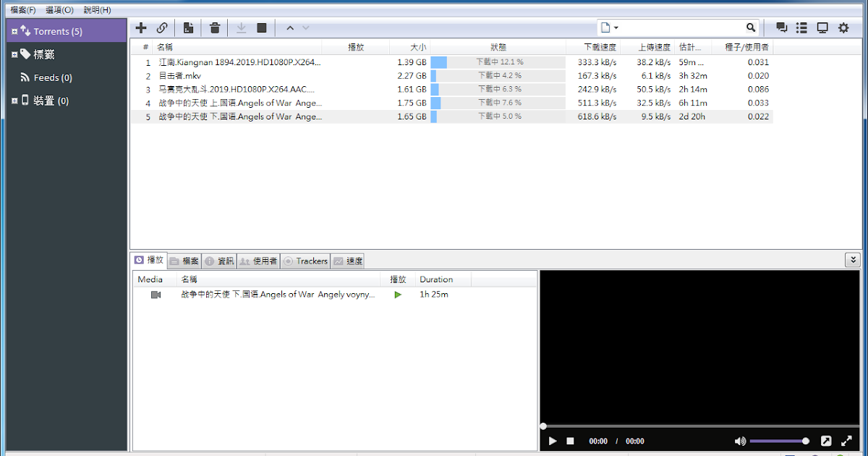Image resolution: width=868 pixels, height=456 pixels.
Task: Mute the video player audio
Action: pyautogui.click(x=740, y=441)
